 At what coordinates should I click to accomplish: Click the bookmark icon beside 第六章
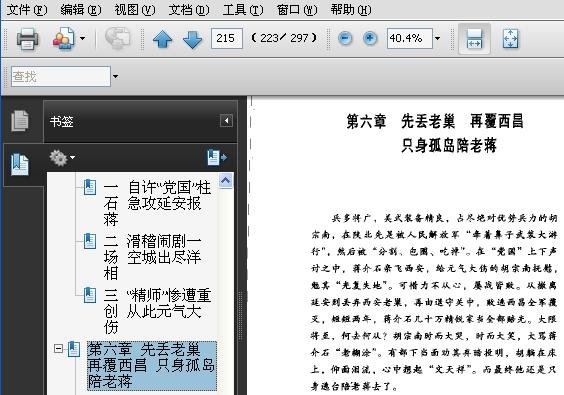(74, 349)
